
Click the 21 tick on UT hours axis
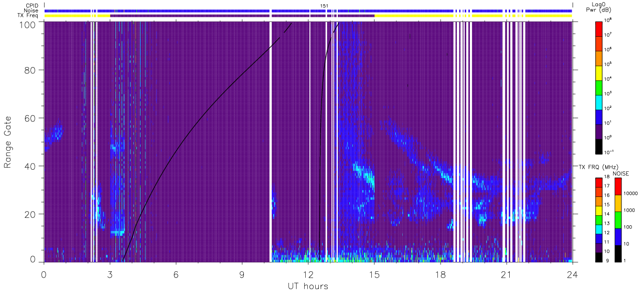(x=507, y=274)
